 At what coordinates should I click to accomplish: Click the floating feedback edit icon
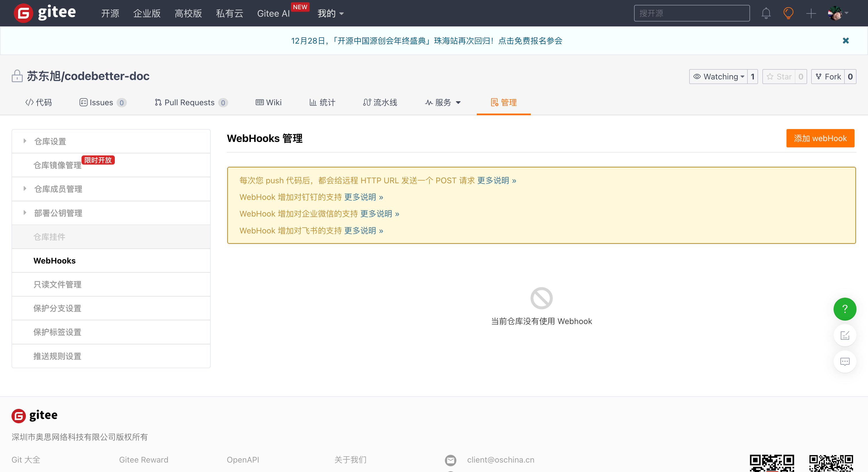click(x=845, y=335)
